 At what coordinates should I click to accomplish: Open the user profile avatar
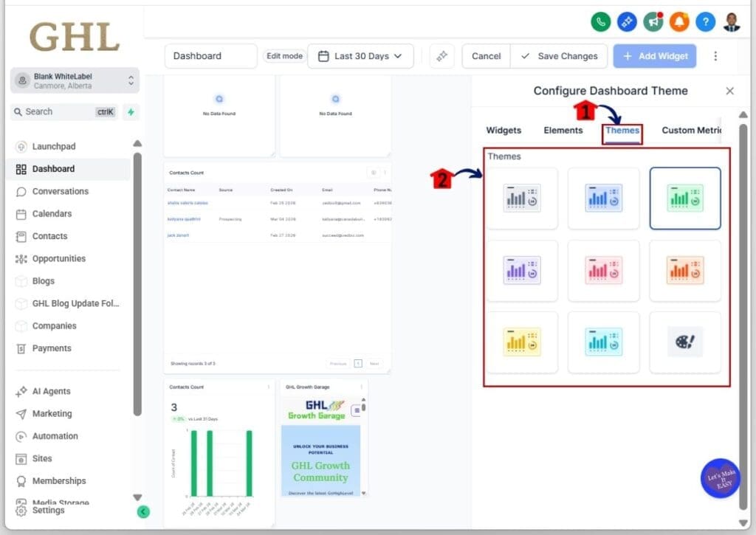point(731,22)
